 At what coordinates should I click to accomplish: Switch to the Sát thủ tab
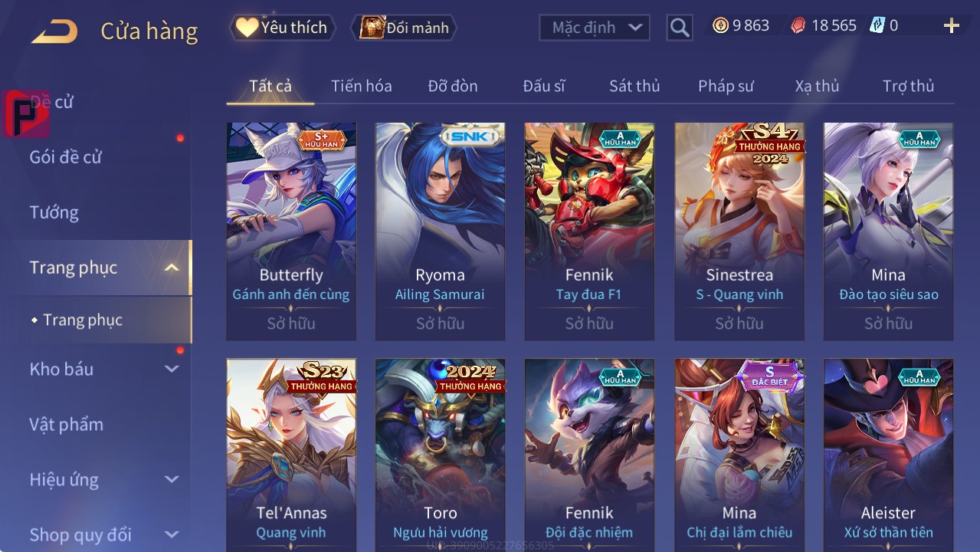click(634, 86)
